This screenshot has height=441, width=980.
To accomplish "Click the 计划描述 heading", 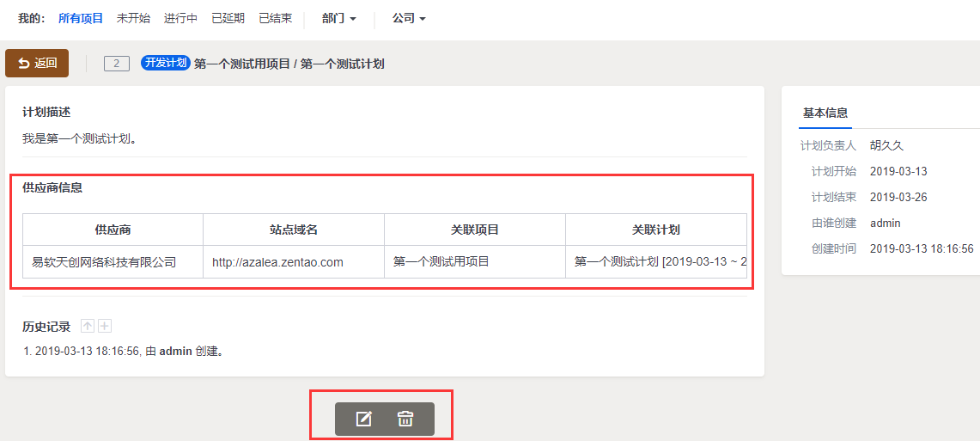I will [x=46, y=113].
